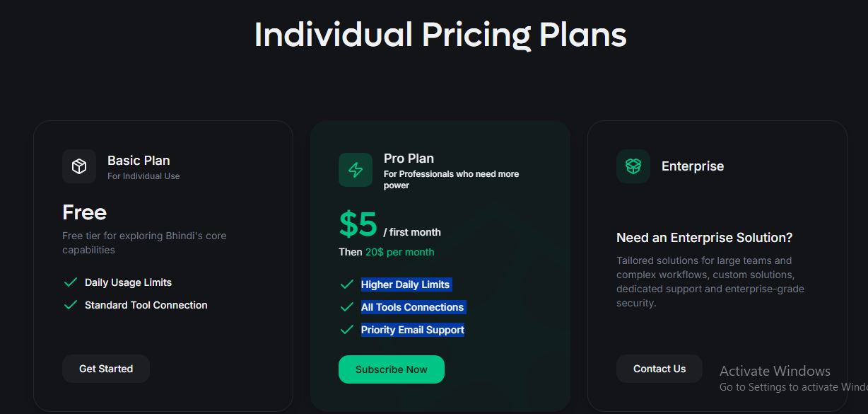Click checkmark beside Higher Daily Limits
Viewport: 868px width, 414px height.
click(x=347, y=284)
